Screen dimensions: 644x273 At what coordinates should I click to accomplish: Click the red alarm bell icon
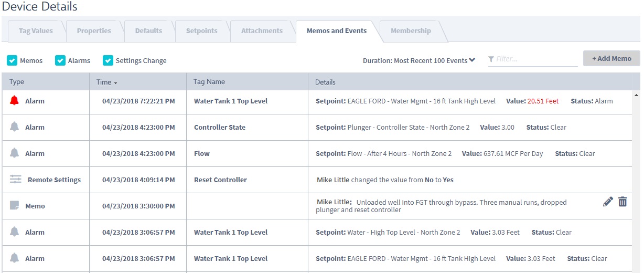pyautogui.click(x=14, y=101)
